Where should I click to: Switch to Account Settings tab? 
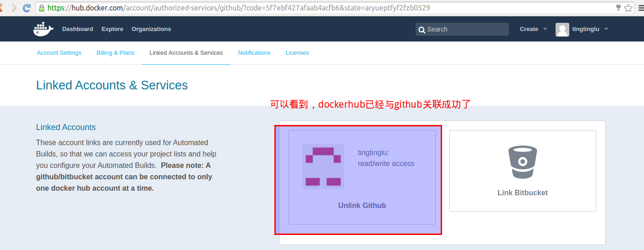click(59, 53)
